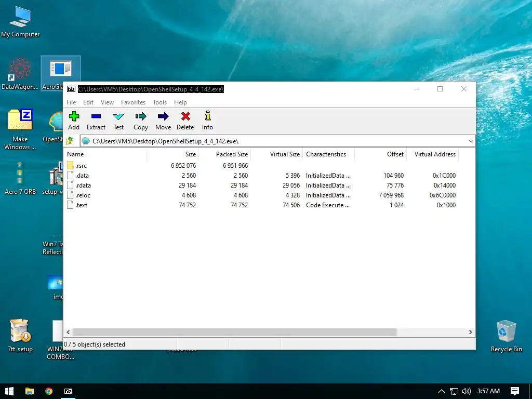Click the scroll right arrow

click(x=470, y=332)
